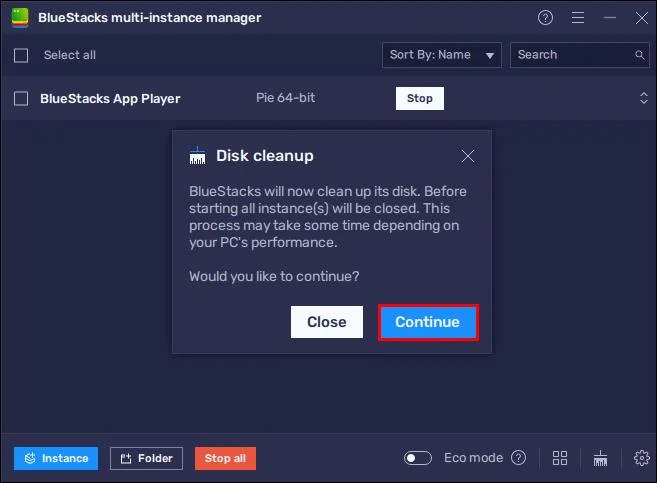This screenshot has height=483, width=657.
Task: Close the Disk cleanup dialog with X
Action: coord(468,156)
